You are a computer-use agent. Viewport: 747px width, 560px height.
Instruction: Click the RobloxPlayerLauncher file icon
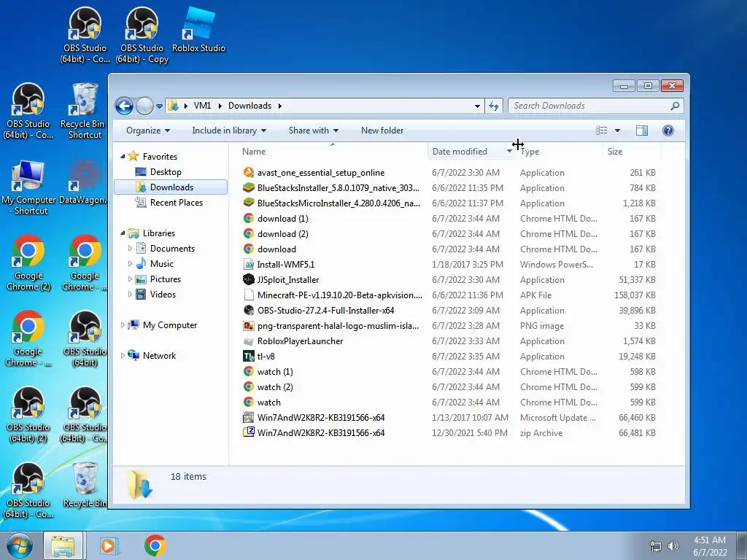[248, 341]
